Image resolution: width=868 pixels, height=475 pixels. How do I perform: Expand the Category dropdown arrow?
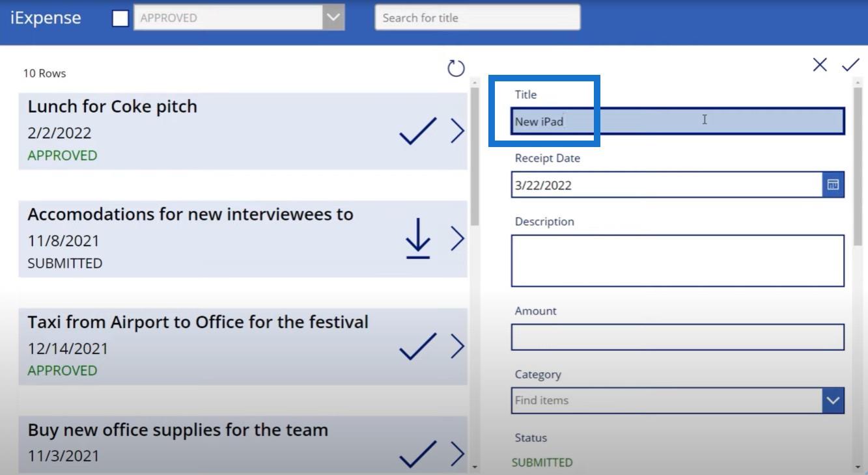(x=833, y=400)
